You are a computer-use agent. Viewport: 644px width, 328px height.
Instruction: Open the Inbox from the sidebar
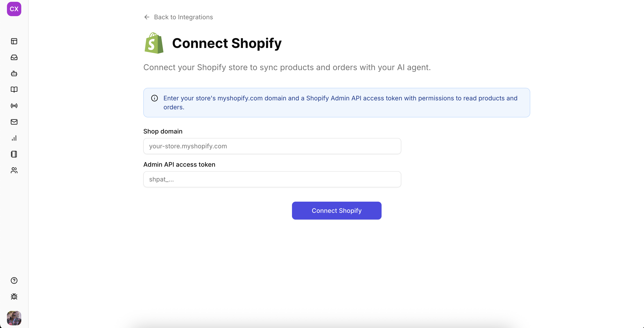point(14,57)
